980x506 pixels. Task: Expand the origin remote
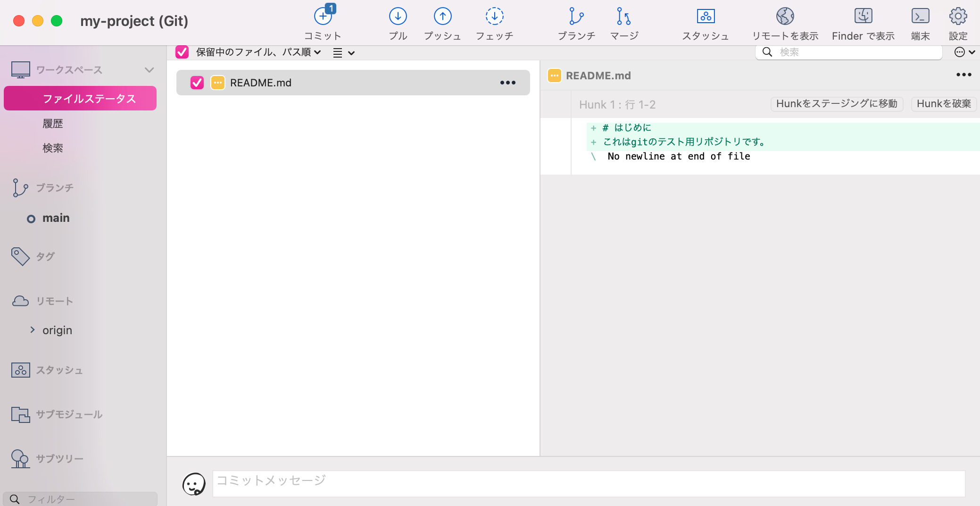pos(33,330)
